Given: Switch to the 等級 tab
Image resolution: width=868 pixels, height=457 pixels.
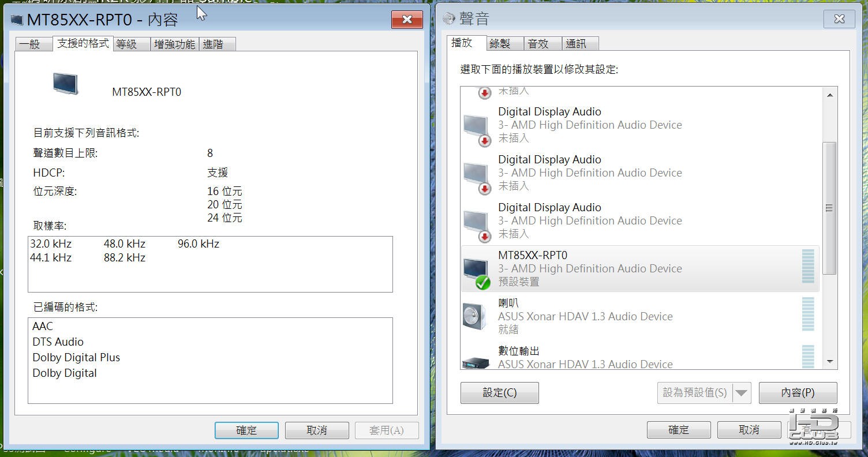Looking at the screenshot, I should tap(130, 44).
